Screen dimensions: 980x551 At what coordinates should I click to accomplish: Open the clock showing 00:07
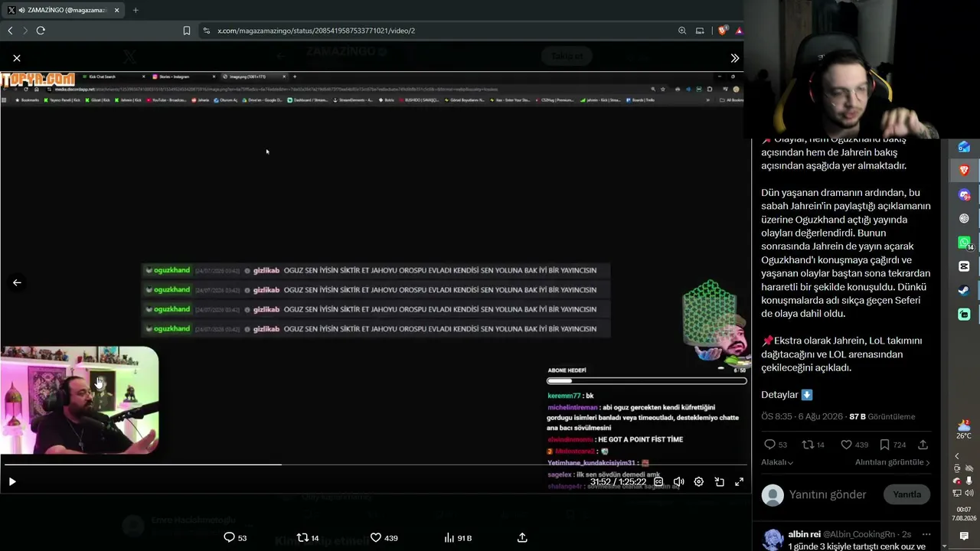[x=963, y=514]
